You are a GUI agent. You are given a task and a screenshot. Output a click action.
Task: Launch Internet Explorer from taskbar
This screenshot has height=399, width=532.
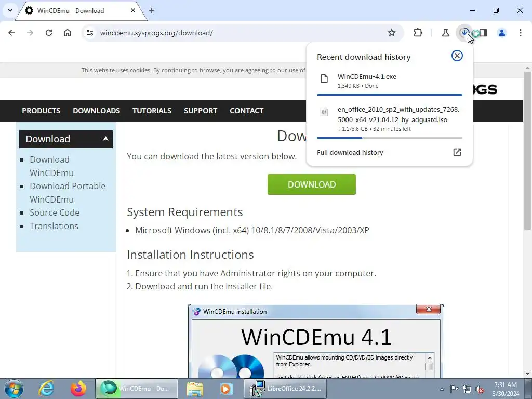point(46,389)
